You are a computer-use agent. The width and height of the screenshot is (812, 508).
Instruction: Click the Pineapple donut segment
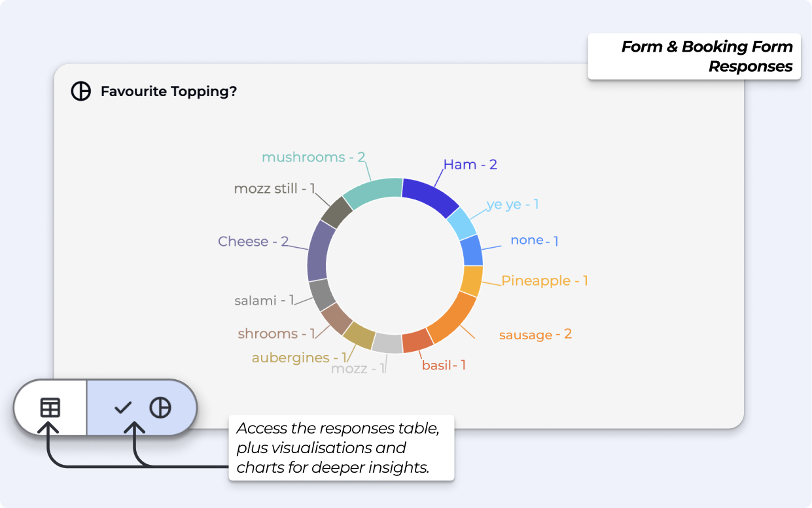(472, 280)
